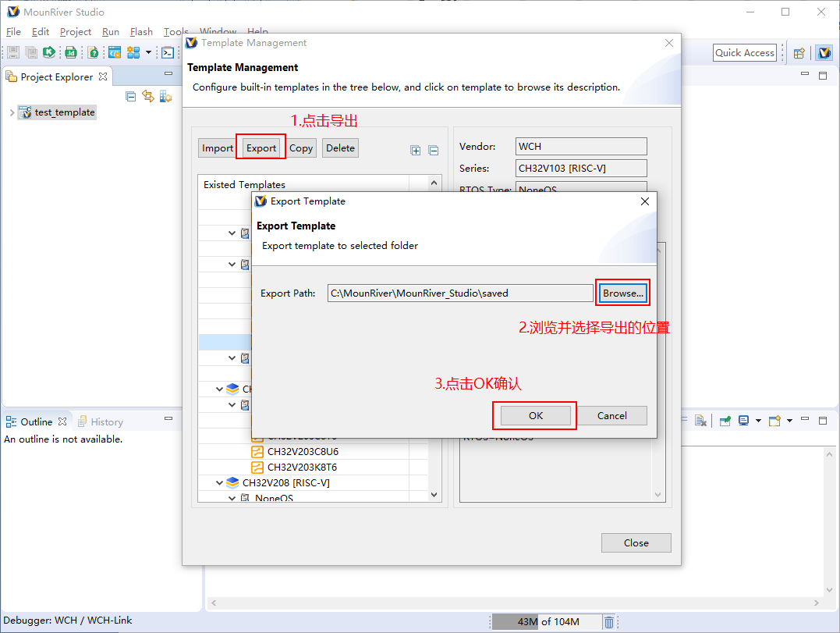The height and width of the screenshot is (633, 840).
Task: Click Delete in Template Management
Action: 340,148
